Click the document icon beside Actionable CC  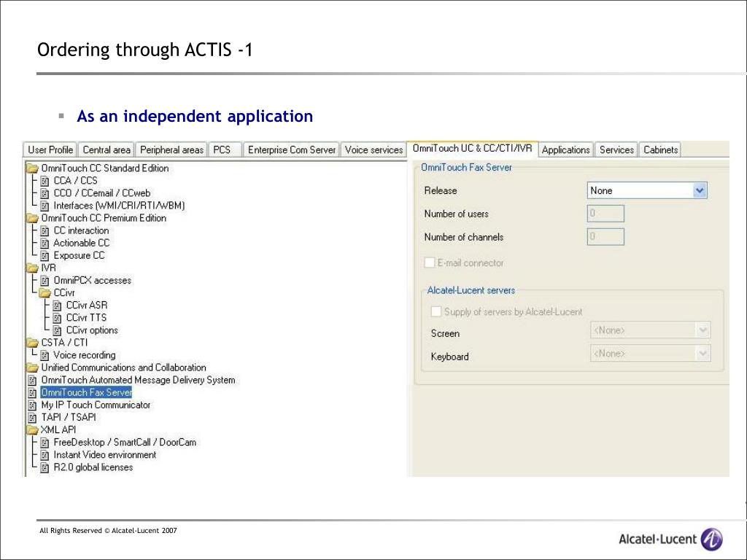pos(44,244)
